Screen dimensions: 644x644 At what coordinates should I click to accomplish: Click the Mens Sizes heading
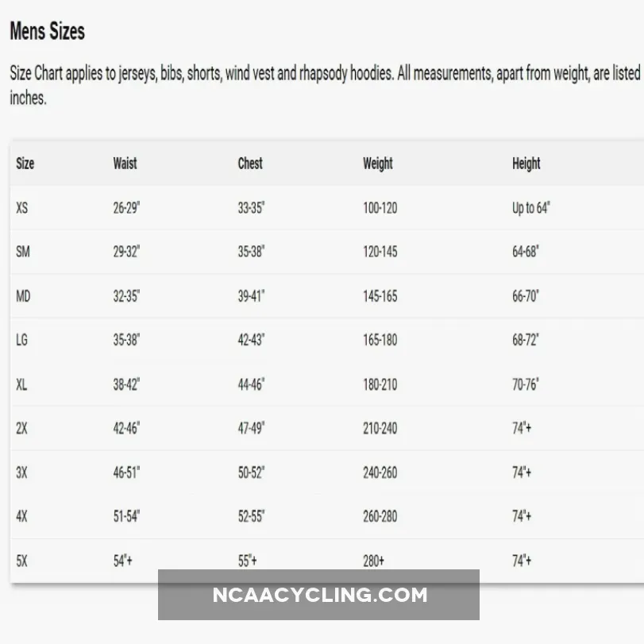(47, 32)
